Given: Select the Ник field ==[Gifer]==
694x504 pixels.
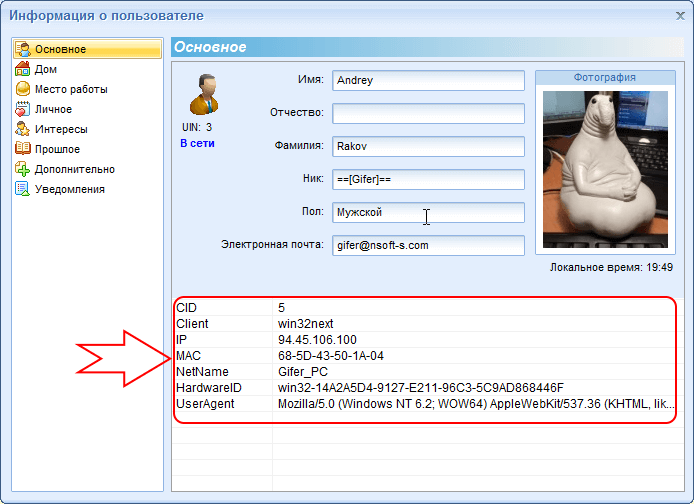Looking at the screenshot, I should 428,179.
